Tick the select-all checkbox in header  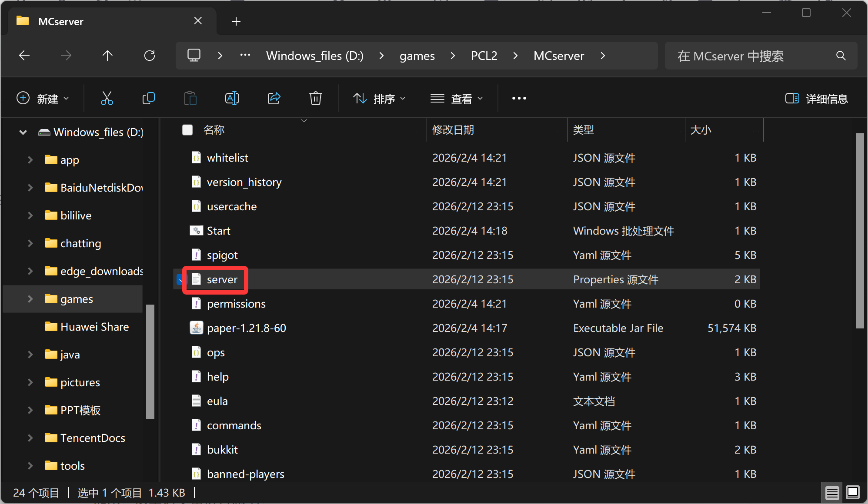pos(187,130)
